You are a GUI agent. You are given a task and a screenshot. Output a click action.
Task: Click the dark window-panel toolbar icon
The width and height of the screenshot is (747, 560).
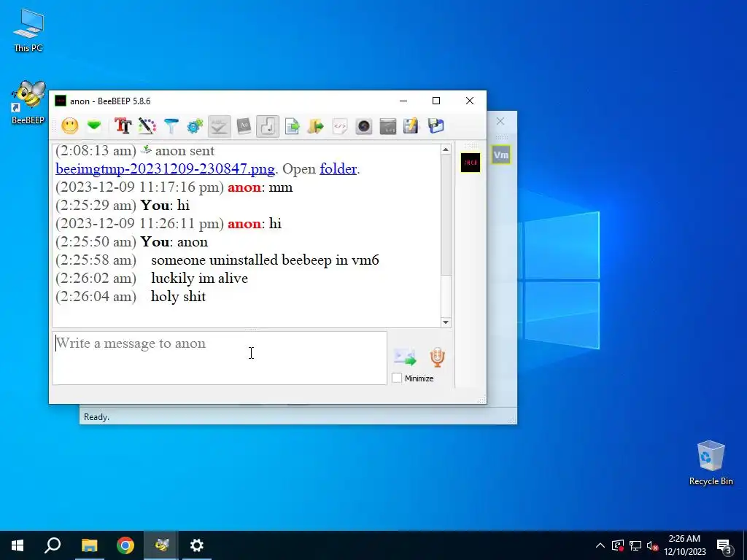(x=388, y=125)
